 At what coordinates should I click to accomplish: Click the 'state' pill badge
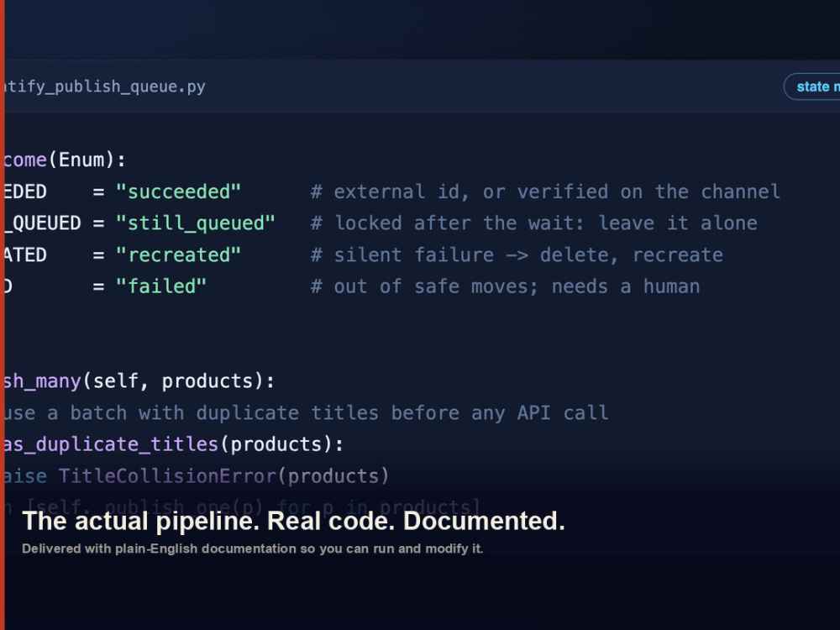[811, 87]
